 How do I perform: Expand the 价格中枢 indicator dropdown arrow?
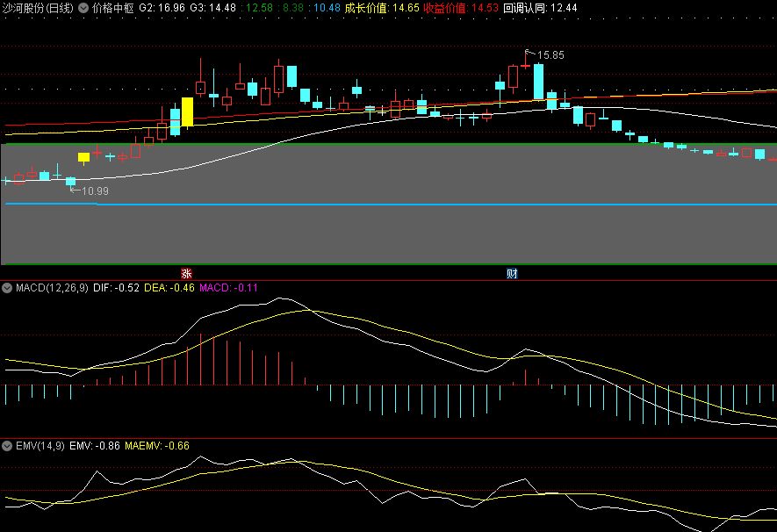83,8
